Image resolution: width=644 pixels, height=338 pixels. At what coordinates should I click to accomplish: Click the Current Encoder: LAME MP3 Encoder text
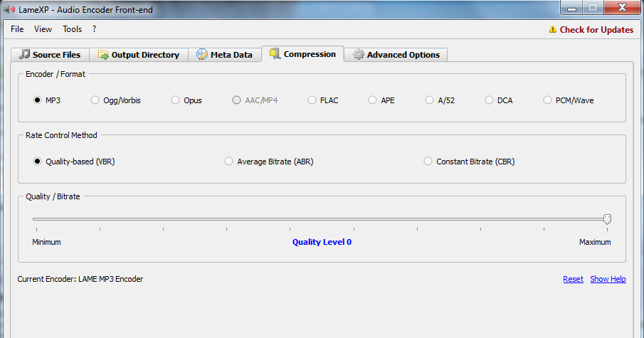pos(80,279)
